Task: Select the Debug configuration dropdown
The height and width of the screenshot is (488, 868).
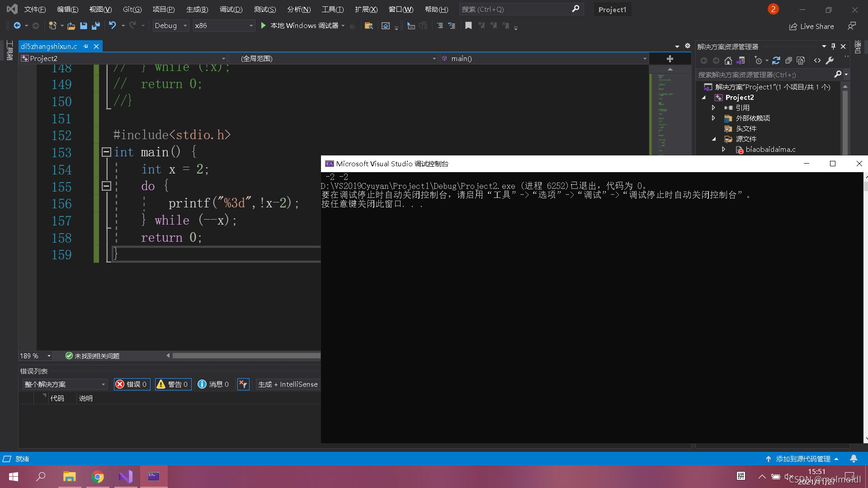Action: pos(170,25)
